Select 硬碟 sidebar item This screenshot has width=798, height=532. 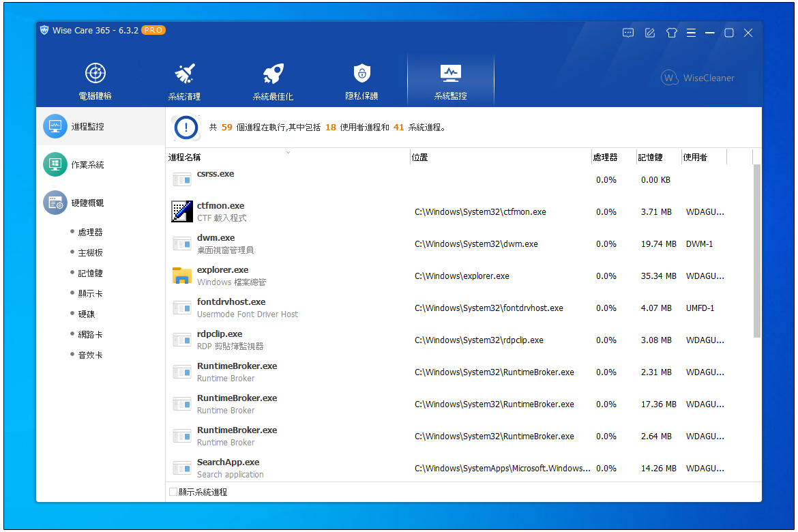tap(86, 314)
